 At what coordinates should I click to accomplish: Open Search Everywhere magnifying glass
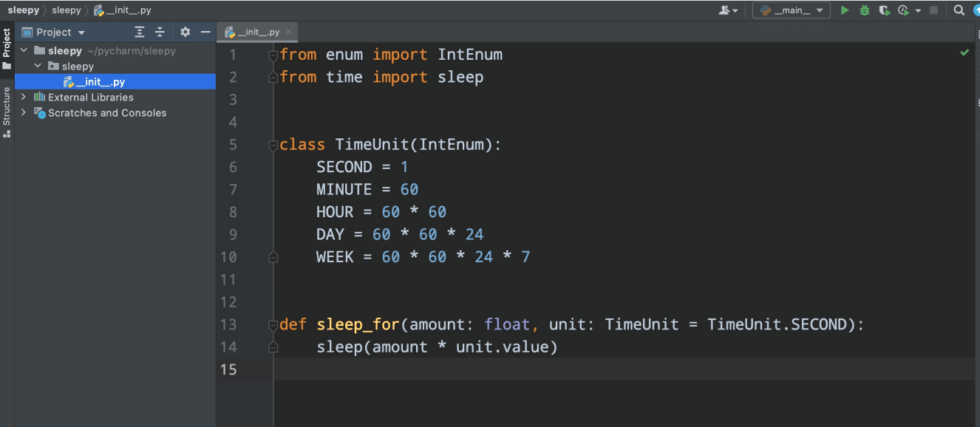(x=959, y=10)
